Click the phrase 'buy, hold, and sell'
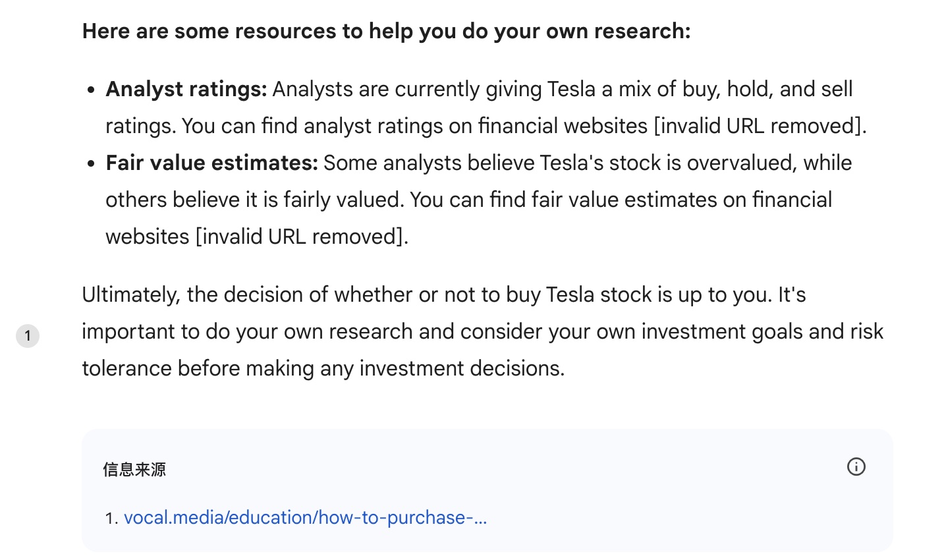This screenshot has height=560, width=942. (768, 89)
